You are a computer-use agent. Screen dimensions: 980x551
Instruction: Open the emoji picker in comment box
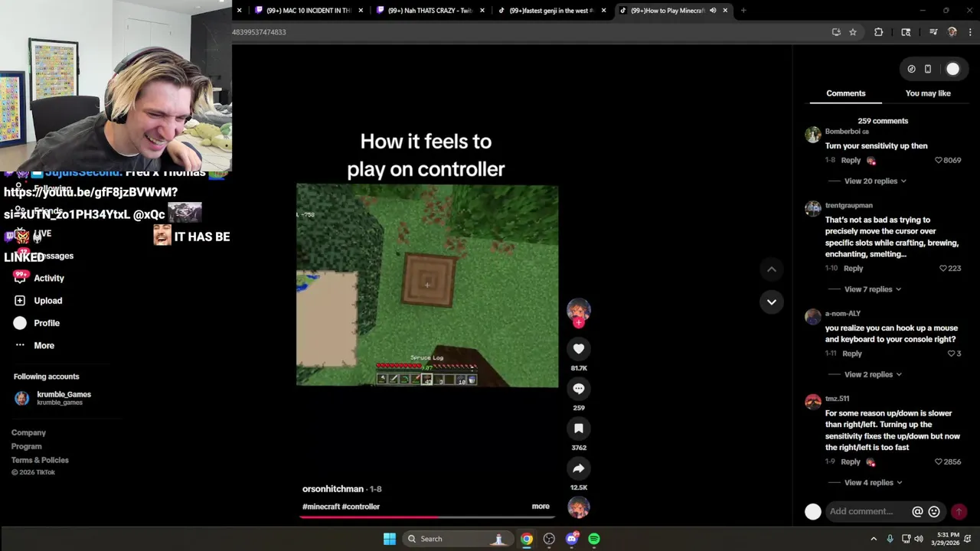tap(934, 511)
